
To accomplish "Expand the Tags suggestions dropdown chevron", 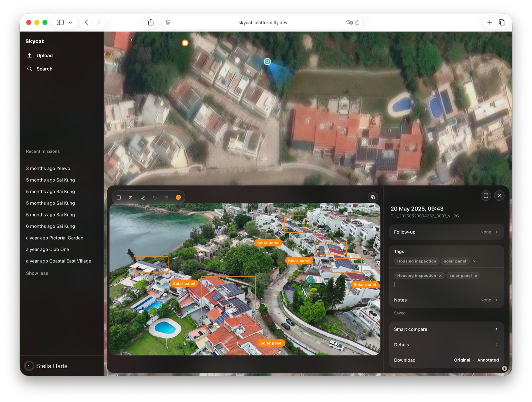I will 475,261.
